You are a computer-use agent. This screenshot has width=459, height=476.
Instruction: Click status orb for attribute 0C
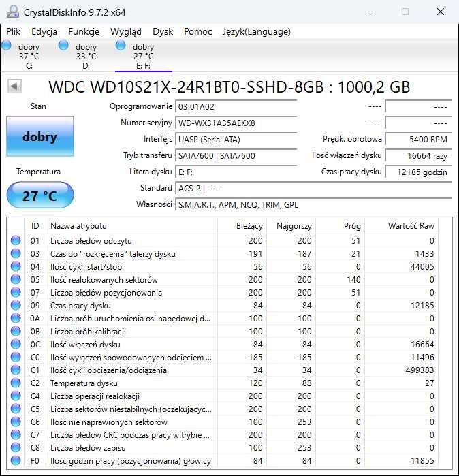(16, 344)
